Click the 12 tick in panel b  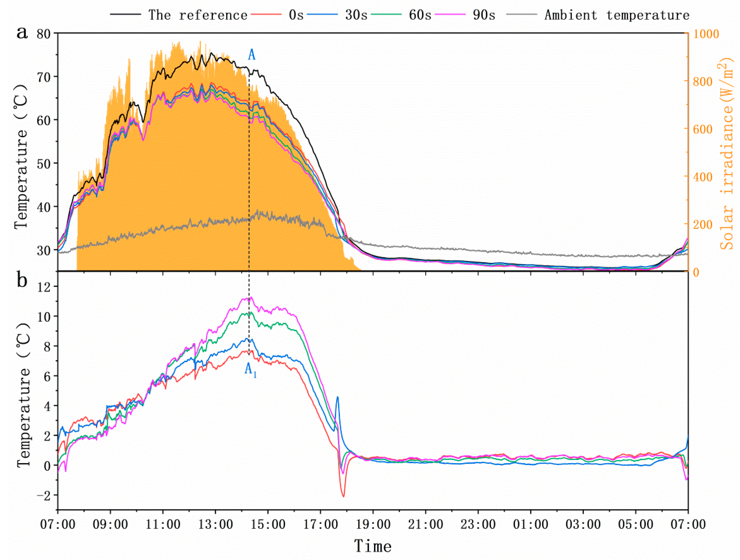pyautogui.click(x=43, y=287)
